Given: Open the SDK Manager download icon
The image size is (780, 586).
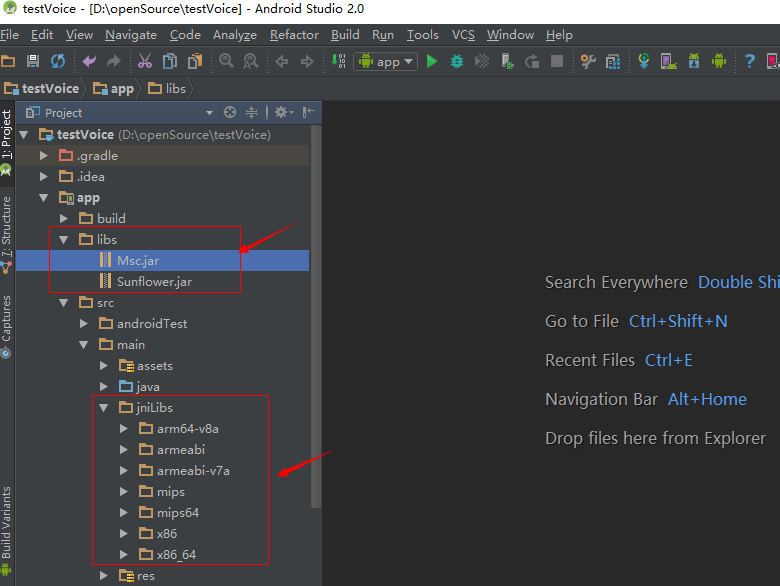Looking at the screenshot, I should [x=694, y=62].
